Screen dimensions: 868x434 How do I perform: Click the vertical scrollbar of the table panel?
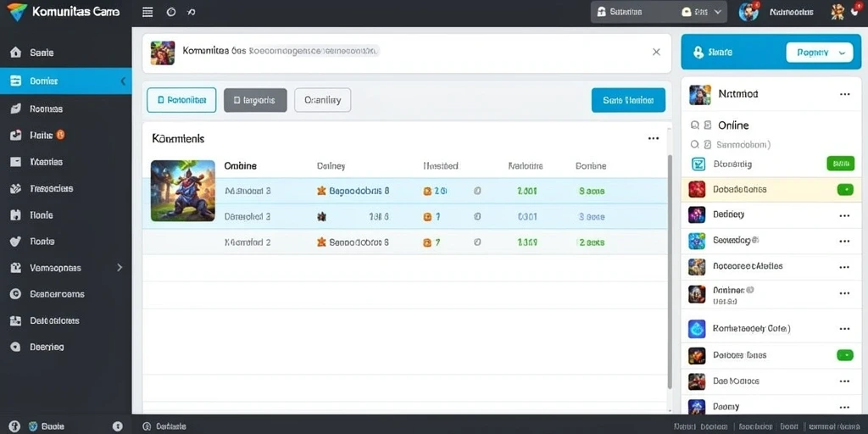(670, 271)
